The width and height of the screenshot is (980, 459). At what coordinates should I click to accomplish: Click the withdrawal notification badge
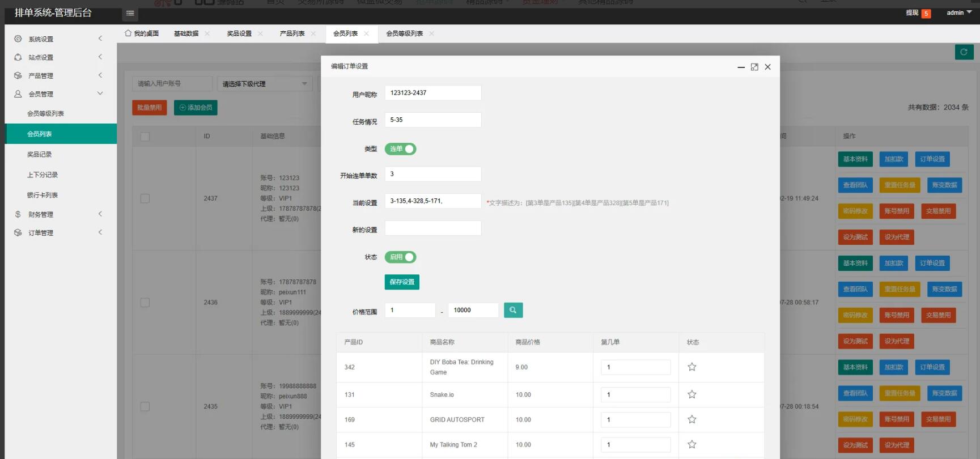click(x=926, y=14)
